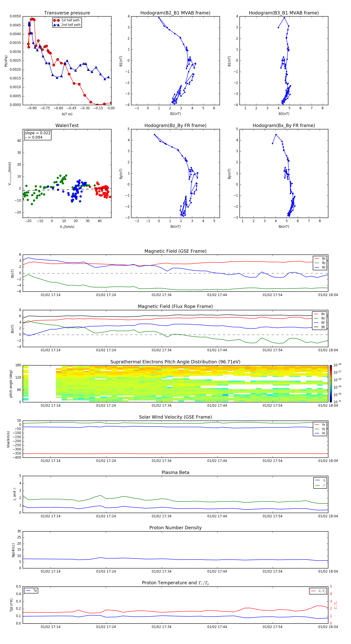
Task: Click the 'By' legend entry in GSE magnetic field
Action: point(320,263)
